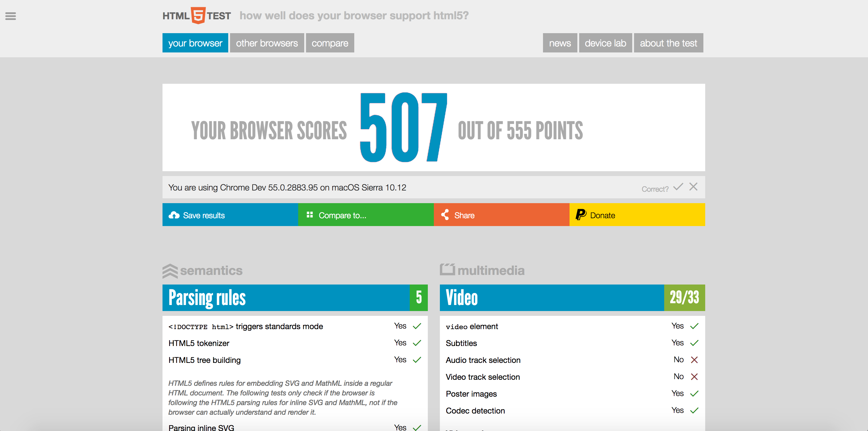
Task: Open the 'compare' tab
Action: 330,43
